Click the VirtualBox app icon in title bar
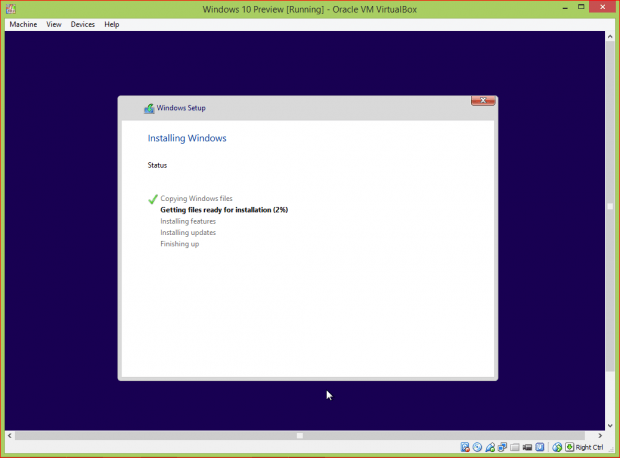 pyautogui.click(x=11, y=9)
